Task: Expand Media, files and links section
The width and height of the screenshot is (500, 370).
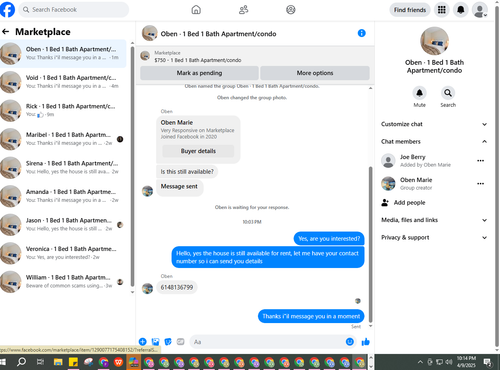Action: pos(434,220)
